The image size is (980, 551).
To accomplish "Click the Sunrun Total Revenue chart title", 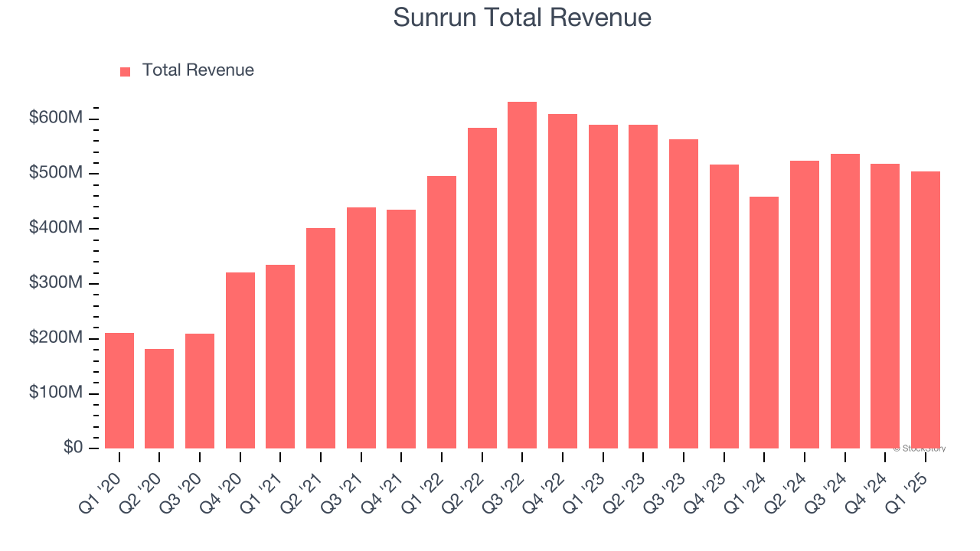I will click(522, 17).
